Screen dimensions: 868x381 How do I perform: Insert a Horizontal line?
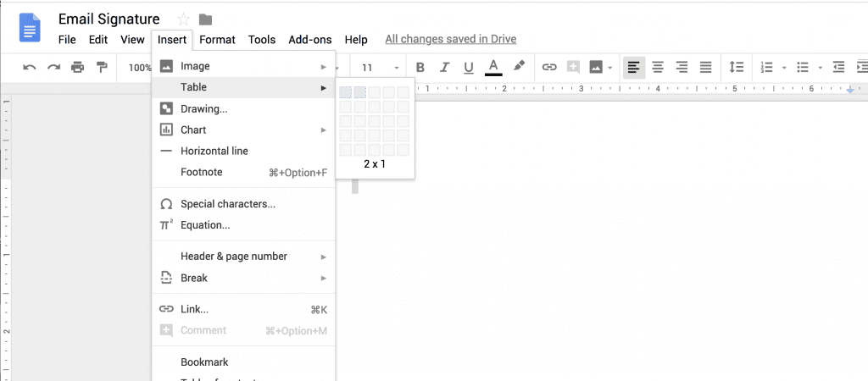pyautogui.click(x=243, y=151)
